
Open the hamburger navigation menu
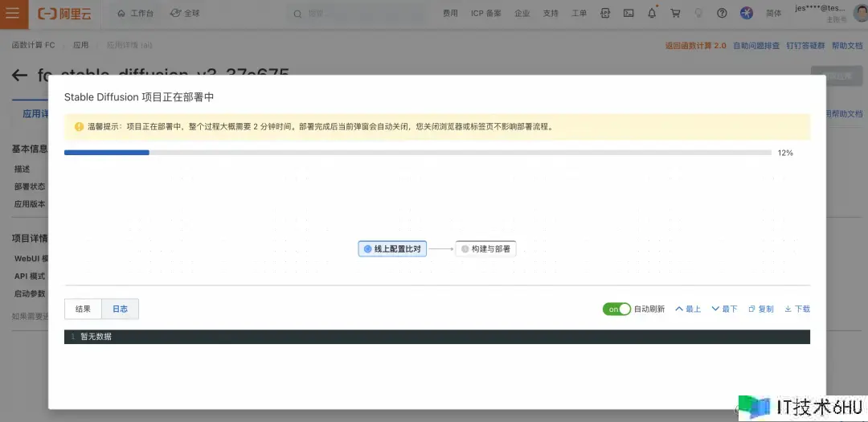pos(12,14)
